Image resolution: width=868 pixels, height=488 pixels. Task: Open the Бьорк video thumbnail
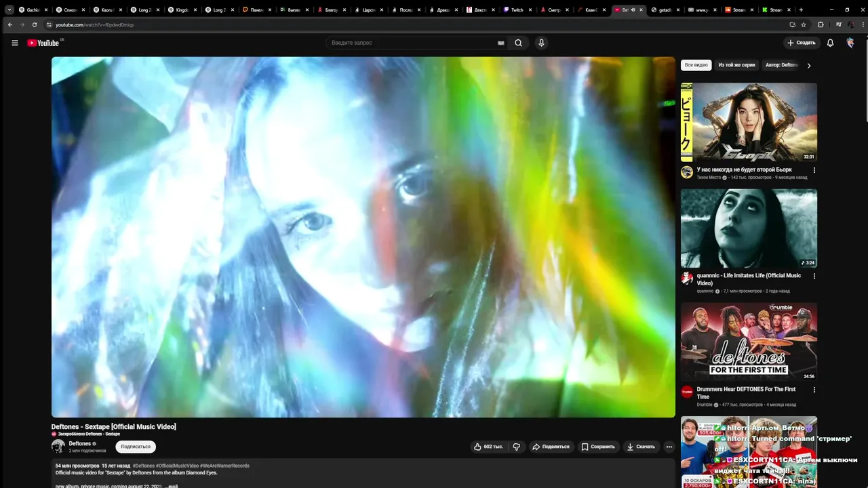[749, 122]
